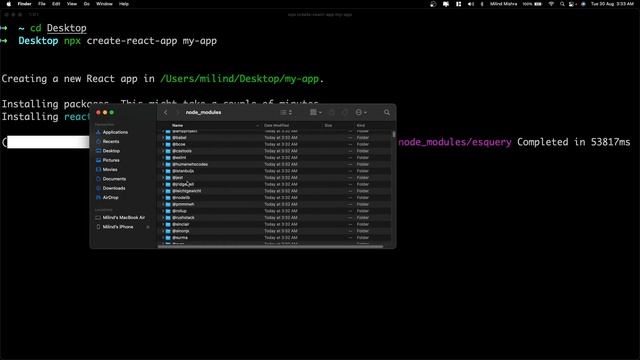Open Movies from the Finder sidebar

pyautogui.click(x=107, y=169)
